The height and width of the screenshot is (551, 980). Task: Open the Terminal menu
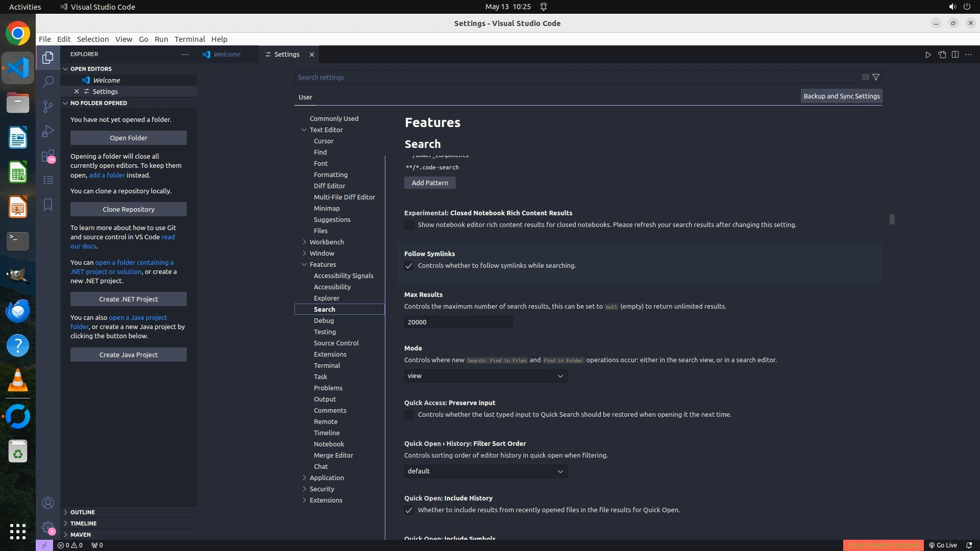pos(189,39)
